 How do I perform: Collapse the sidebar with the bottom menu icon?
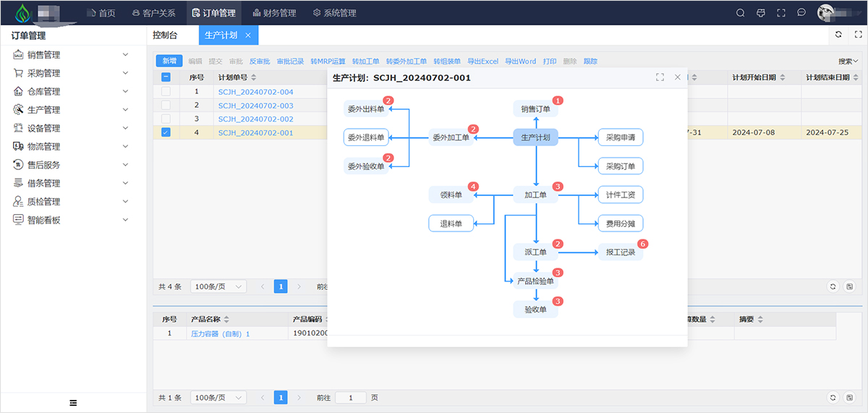(73, 403)
